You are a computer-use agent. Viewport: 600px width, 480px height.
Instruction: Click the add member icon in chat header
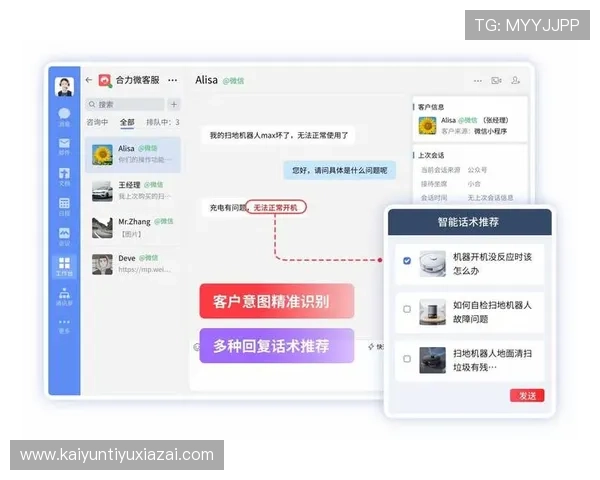[x=515, y=80]
